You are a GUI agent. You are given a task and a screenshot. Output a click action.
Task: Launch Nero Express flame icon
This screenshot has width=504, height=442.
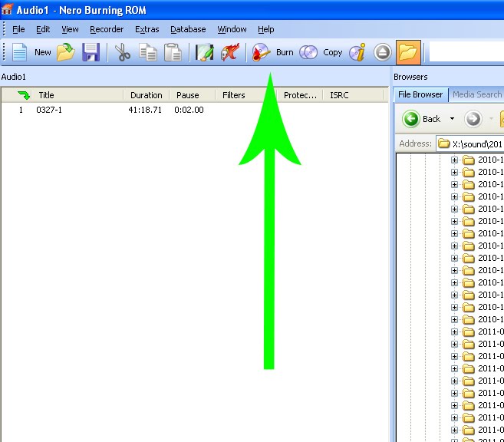230,52
